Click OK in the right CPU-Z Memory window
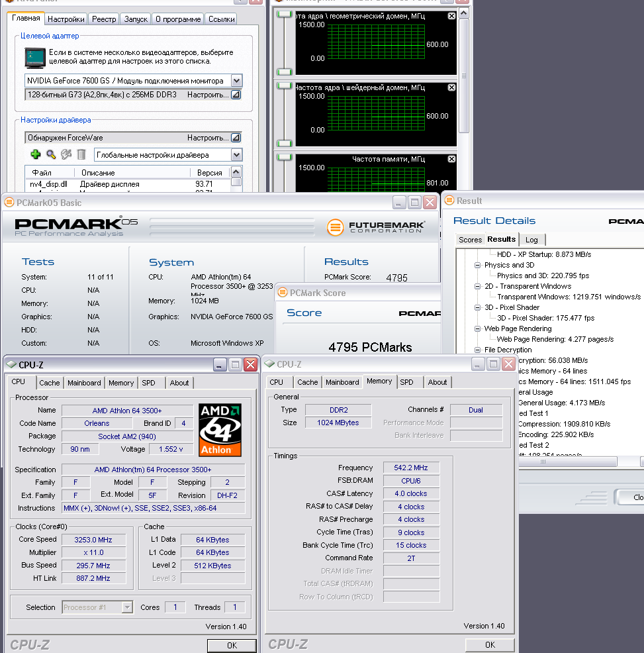The image size is (644, 653). 490,644
